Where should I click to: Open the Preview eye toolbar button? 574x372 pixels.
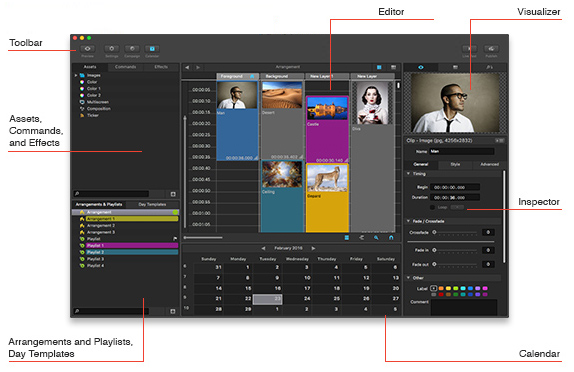click(87, 49)
